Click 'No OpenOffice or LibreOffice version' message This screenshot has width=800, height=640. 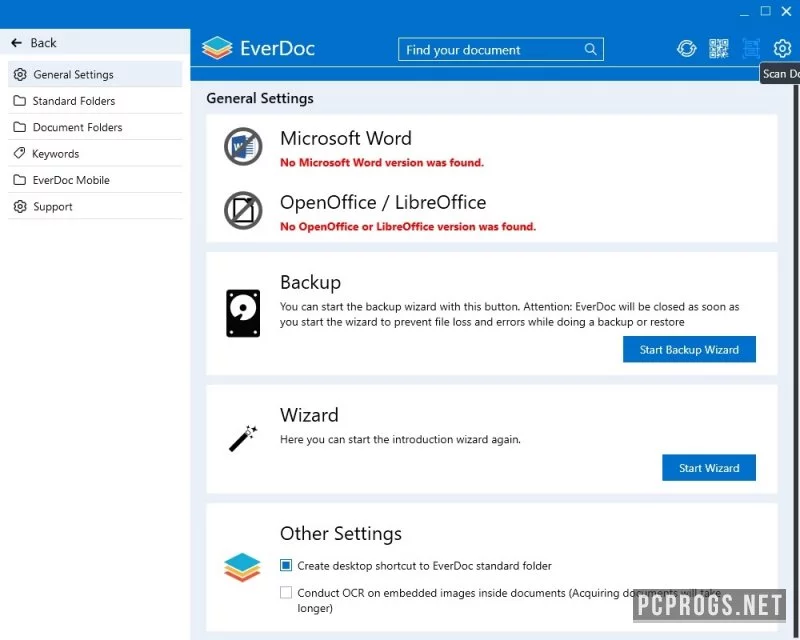[x=408, y=227]
